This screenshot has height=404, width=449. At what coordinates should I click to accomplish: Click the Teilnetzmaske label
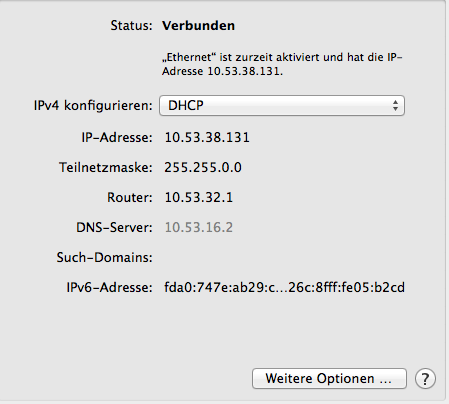click(x=106, y=167)
